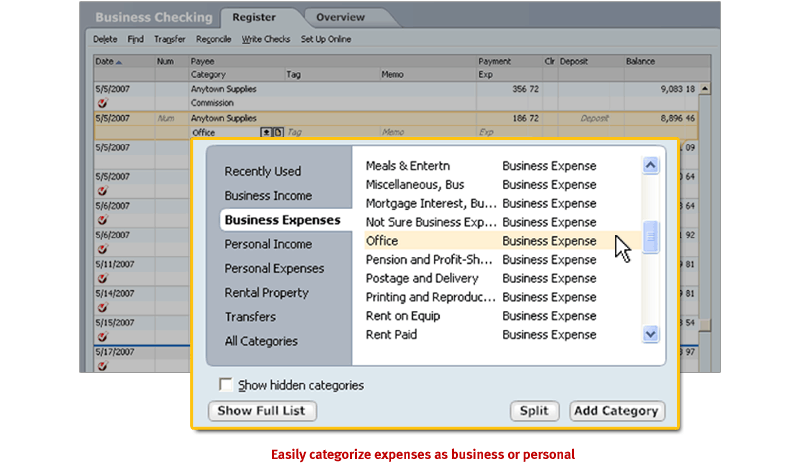
Task: Choose Postage and Delivery from category list
Action: pyautogui.click(x=422, y=278)
